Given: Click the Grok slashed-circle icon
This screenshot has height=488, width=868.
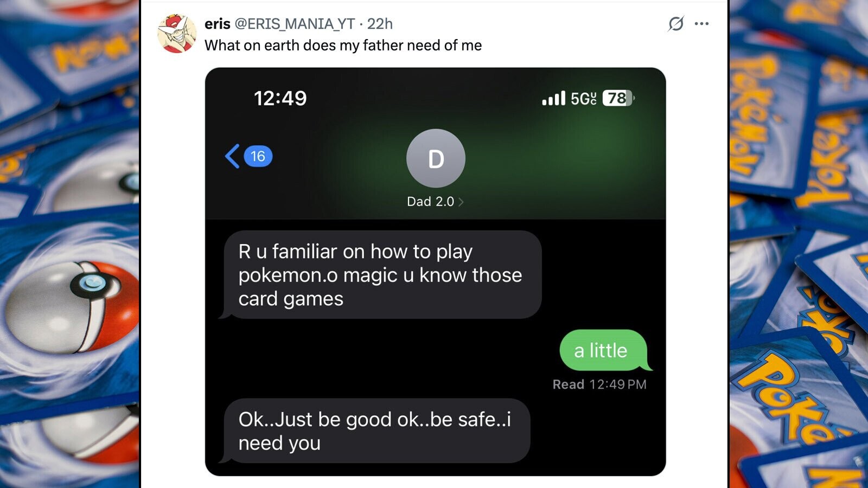Looking at the screenshot, I should pos(676,24).
